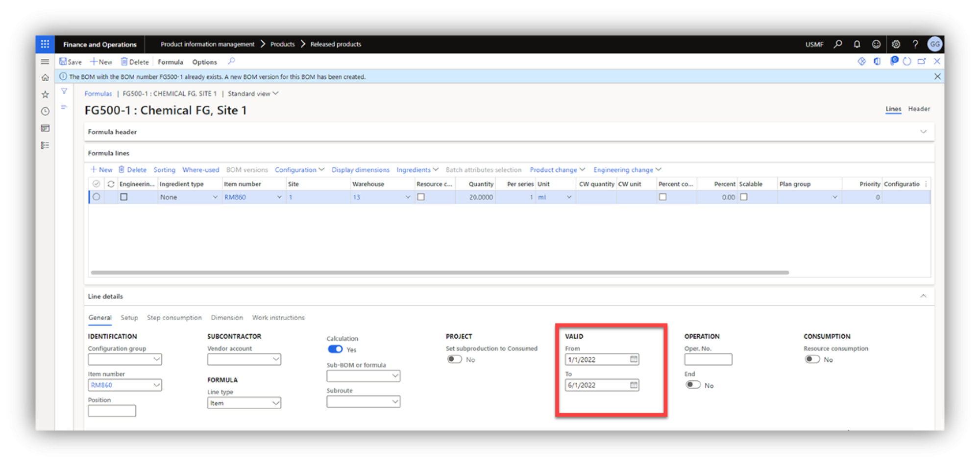Switch to Work instructions tab
The height and width of the screenshot is (466, 980).
point(278,318)
